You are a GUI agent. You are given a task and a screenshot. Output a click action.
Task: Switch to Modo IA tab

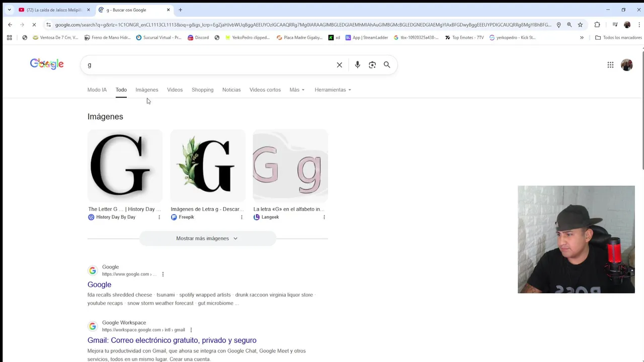[97, 89]
